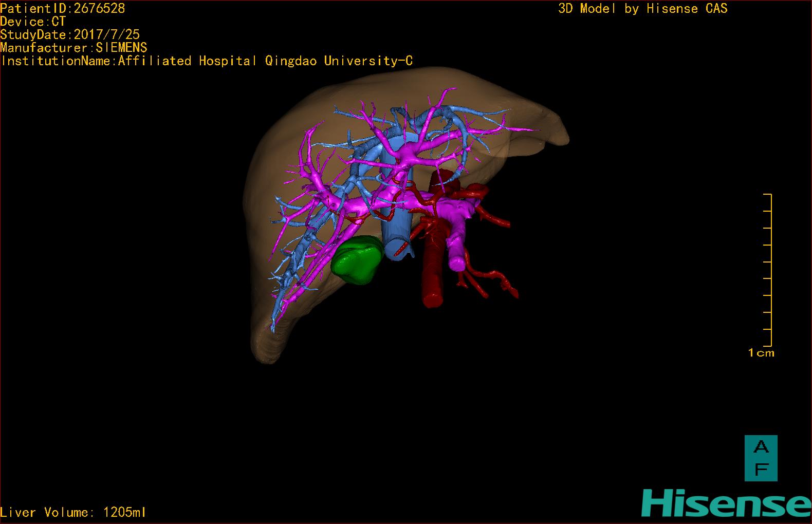Viewport: 812px width, 524px height.
Task: Click the yellow scale ruler bar
Action: [x=769, y=270]
